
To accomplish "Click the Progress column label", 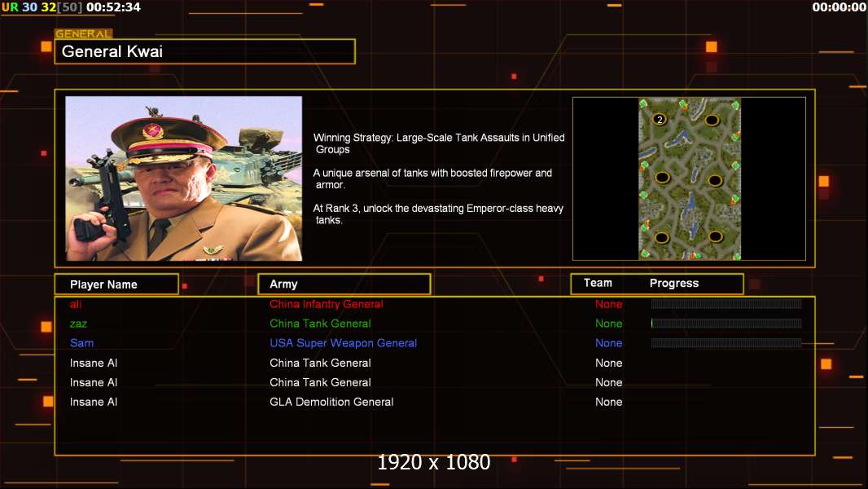I will tap(673, 283).
